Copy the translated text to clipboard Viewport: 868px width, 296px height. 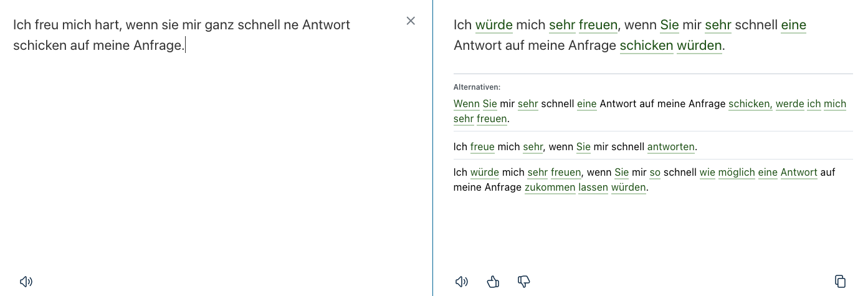pyautogui.click(x=840, y=281)
